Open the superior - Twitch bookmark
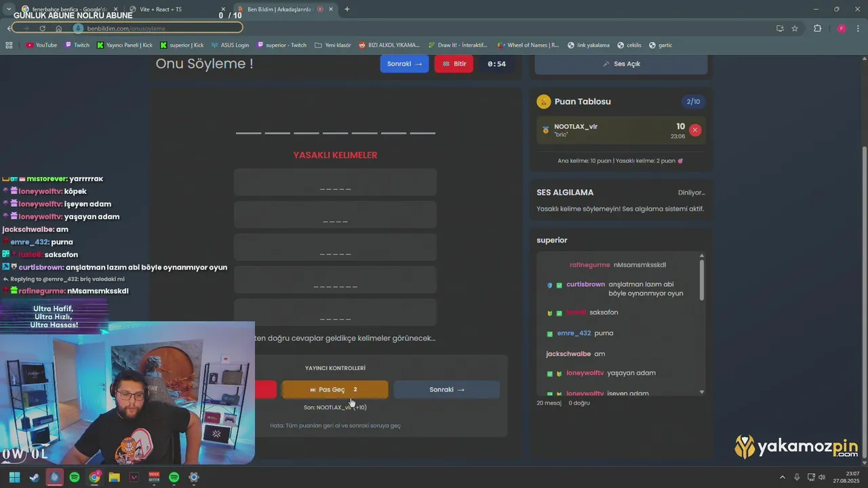 281,45
